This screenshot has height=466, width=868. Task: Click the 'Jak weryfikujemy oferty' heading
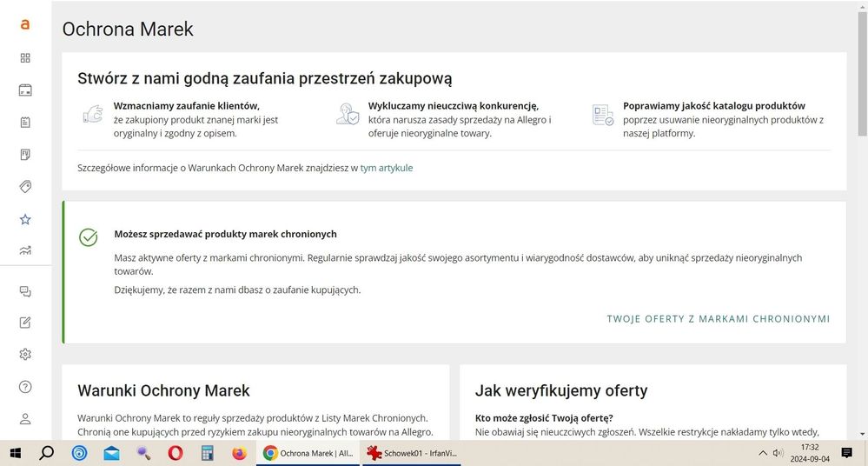561,390
